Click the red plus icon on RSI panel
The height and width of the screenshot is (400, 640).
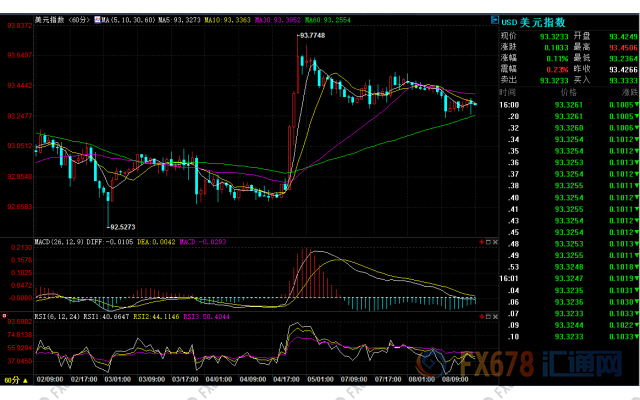(482, 317)
